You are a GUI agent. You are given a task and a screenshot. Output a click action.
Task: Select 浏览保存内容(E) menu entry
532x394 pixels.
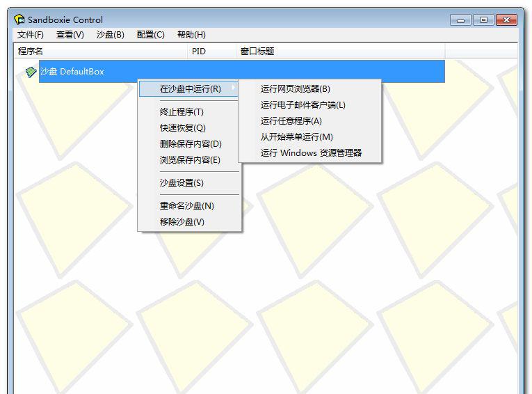189,159
